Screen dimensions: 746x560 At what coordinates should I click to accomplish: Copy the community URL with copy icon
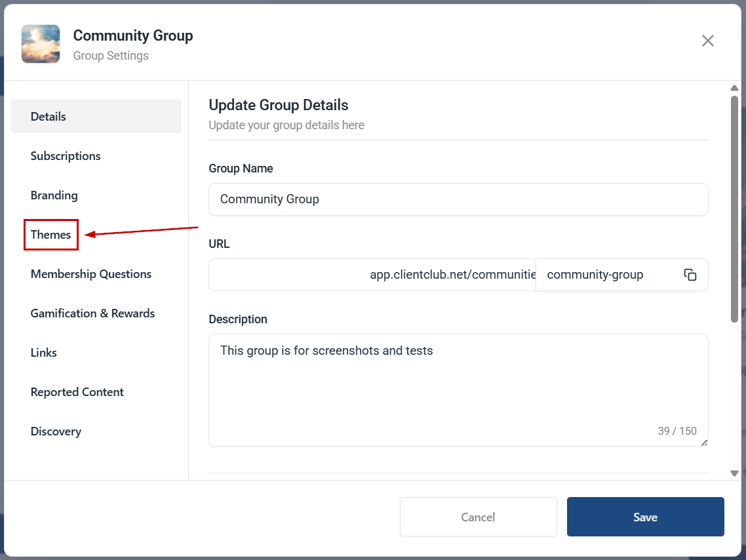coord(690,275)
